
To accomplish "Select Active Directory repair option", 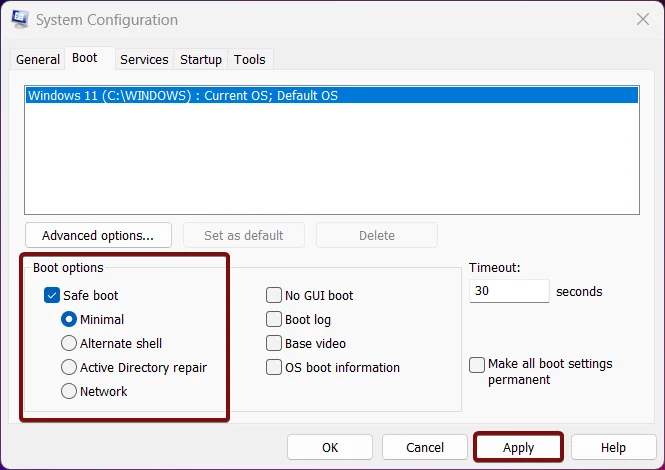I will (69, 367).
